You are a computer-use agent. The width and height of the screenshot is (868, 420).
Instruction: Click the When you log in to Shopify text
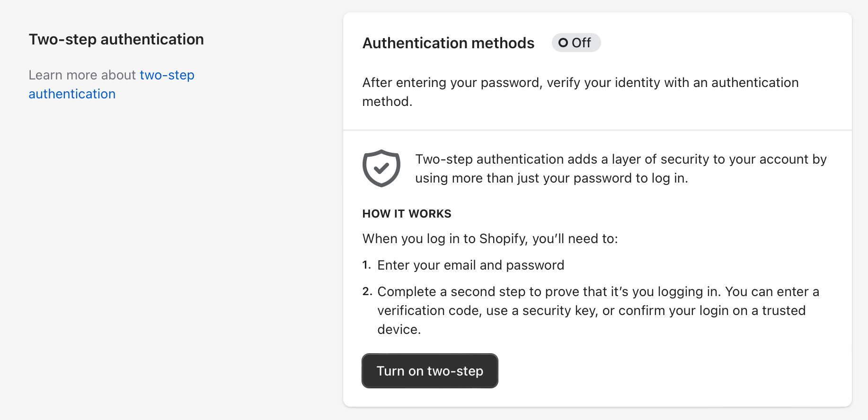point(490,238)
